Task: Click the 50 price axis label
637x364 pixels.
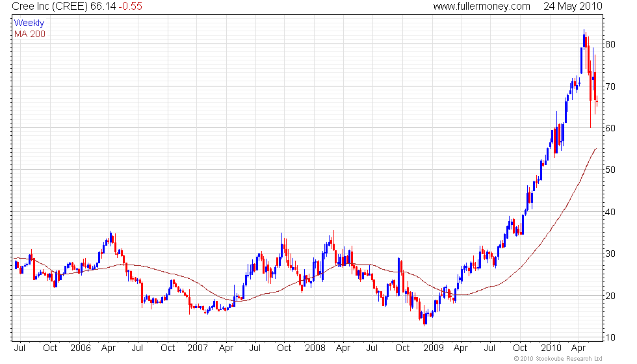Action: coord(610,170)
